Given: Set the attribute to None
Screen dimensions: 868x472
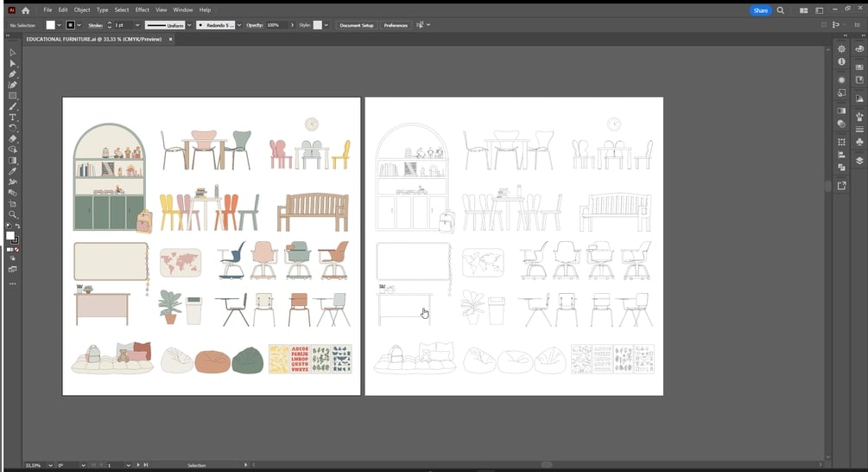Looking at the screenshot, I should coord(17,250).
